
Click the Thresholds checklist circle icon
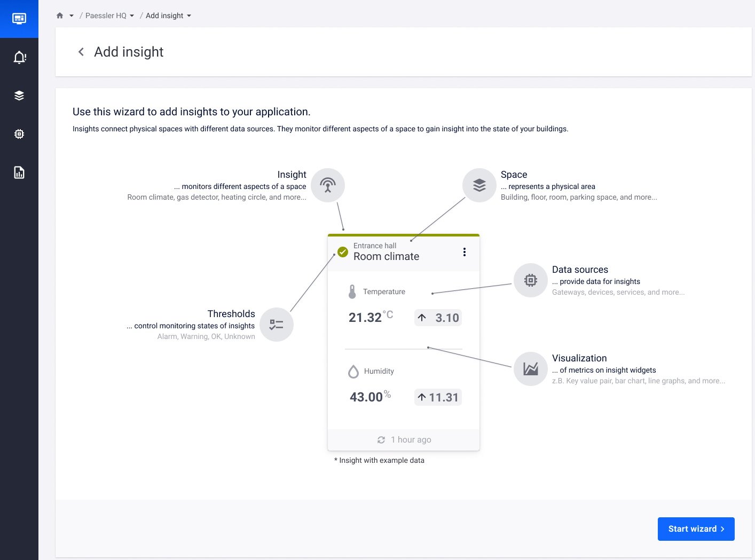click(277, 325)
